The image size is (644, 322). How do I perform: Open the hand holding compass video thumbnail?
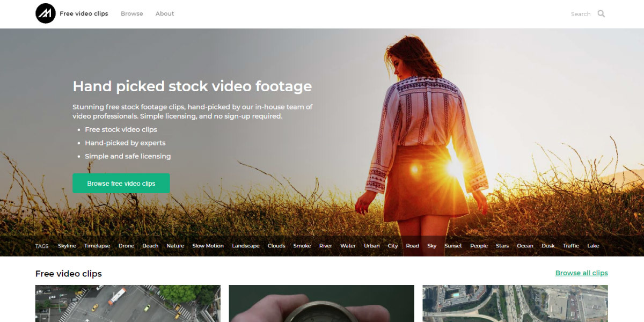pos(321,303)
